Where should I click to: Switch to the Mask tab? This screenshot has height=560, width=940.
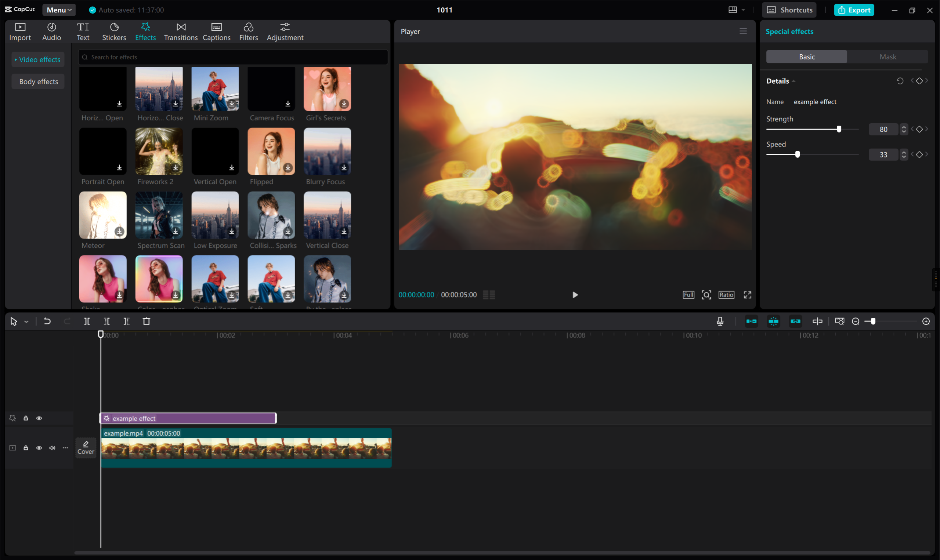coord(887,57)
